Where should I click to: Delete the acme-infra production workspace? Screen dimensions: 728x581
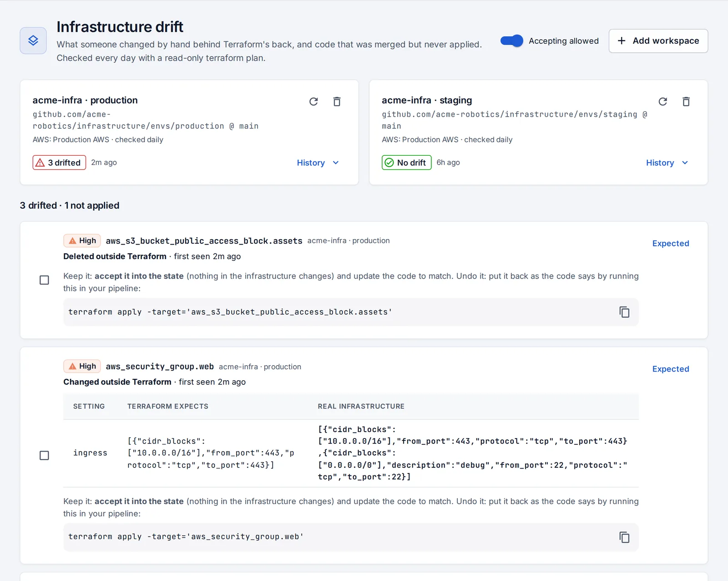tap(337, 102)
